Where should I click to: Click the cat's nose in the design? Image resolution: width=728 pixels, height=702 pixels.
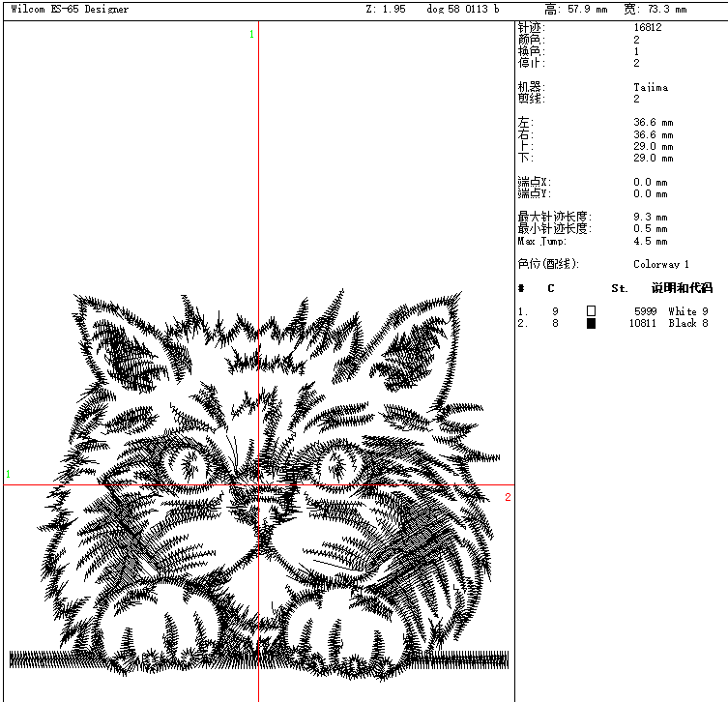tap(258, 510)
